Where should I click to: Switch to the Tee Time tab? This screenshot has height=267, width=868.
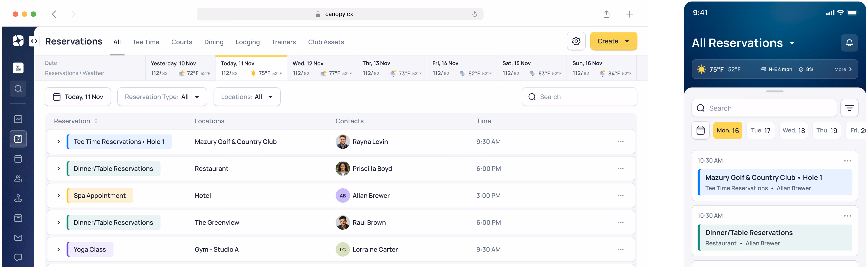click(x=146, y=42)
